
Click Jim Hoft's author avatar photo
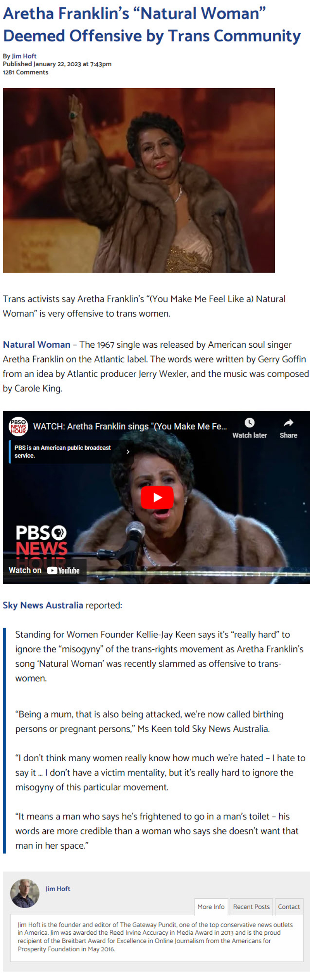(x=25, y=893)
